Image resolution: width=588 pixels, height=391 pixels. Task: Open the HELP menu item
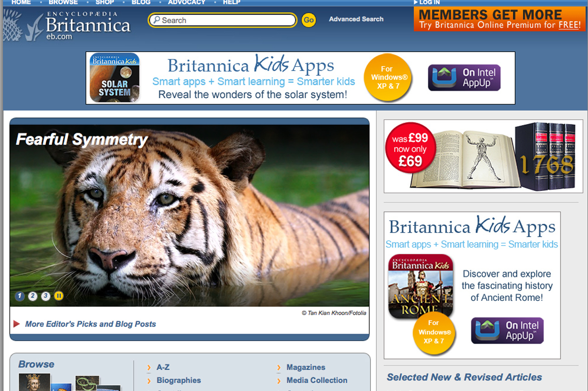[x=232, y=2]
